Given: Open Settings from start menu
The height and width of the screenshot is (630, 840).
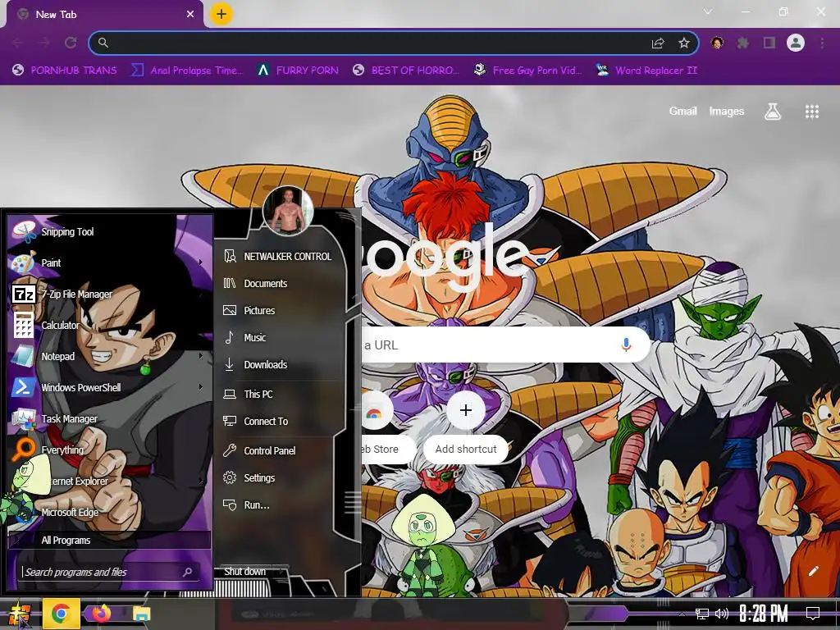Looking at the screenshot, I should pyautogui.click(x=279, y=478).
